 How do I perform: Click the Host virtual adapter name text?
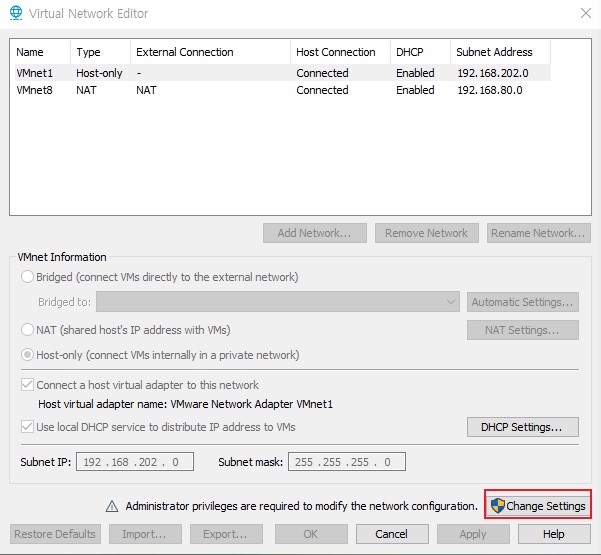click(x=186, y=404)
